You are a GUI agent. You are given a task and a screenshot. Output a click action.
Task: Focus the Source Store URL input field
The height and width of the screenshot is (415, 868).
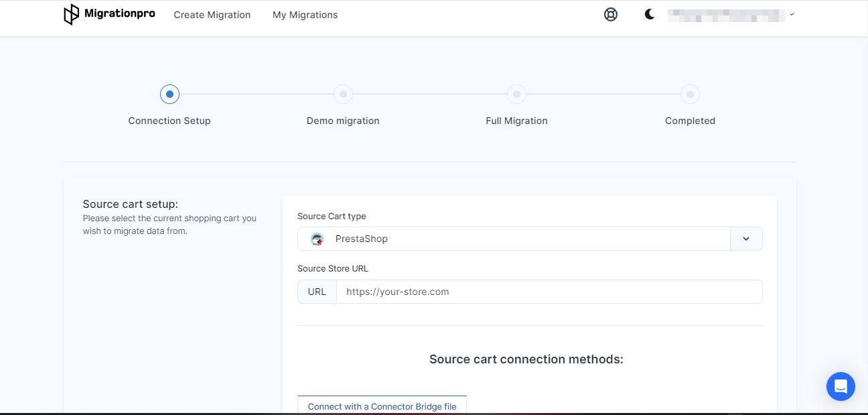[549, 292]
